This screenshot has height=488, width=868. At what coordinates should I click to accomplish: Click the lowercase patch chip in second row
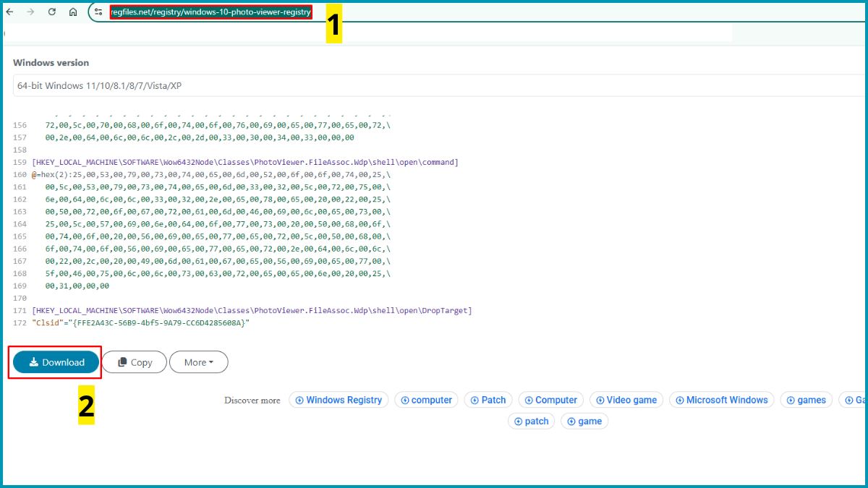pyautogui.click(x=531, y=421)
